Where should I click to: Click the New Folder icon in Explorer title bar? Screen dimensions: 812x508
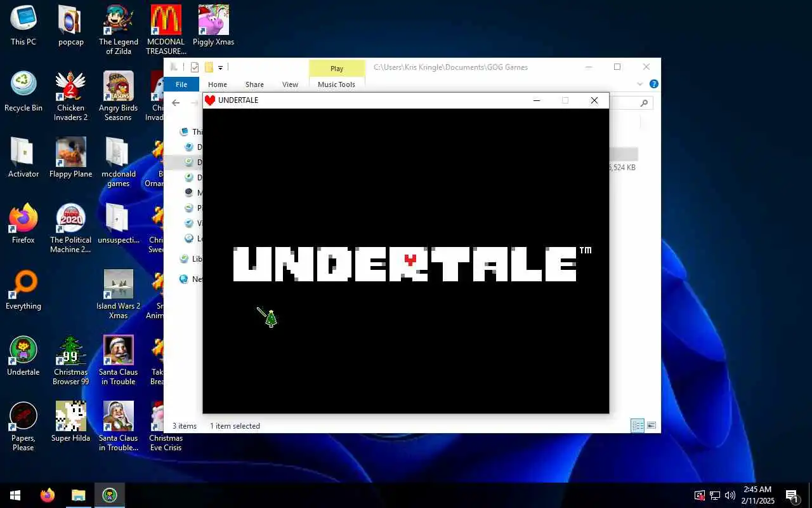(208, 67)
